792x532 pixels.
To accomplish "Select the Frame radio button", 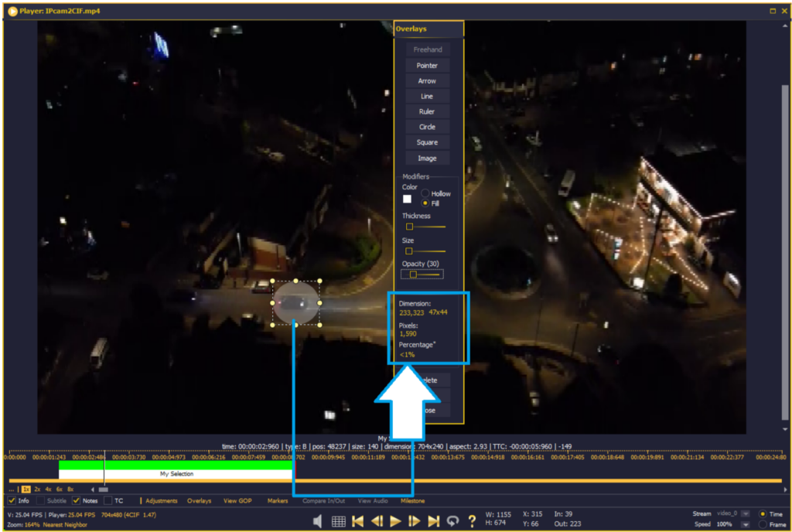I will [763, 524].
